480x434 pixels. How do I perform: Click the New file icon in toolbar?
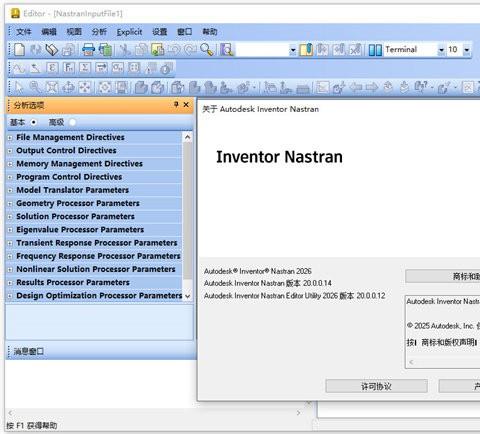point(19,50)
